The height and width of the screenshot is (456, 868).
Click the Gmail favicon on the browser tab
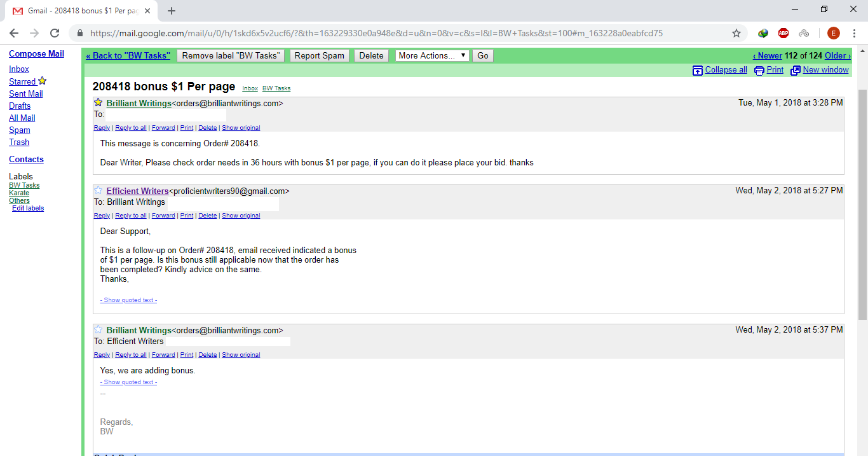17,11
